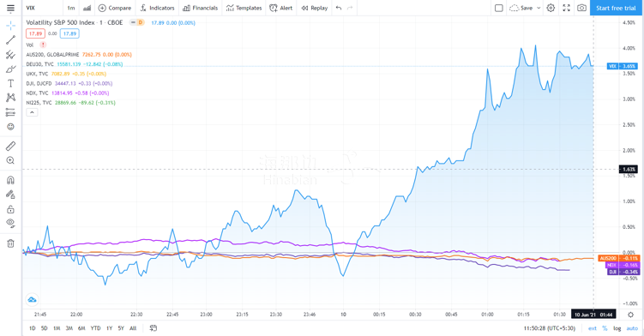Viewport: 644px width, 336px height.
Task: Click the Compare symbol button
Action: (x=115, y=8)
